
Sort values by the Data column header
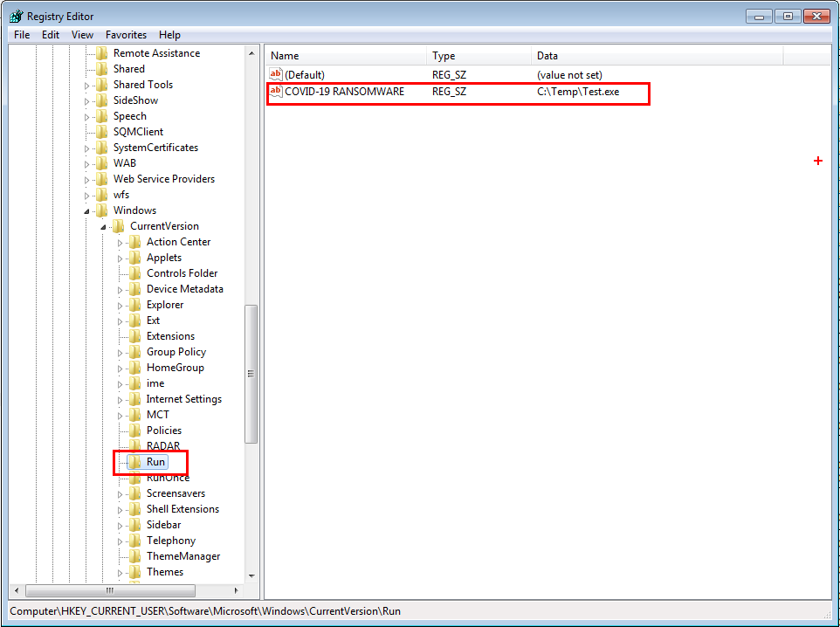pos(657,56)
